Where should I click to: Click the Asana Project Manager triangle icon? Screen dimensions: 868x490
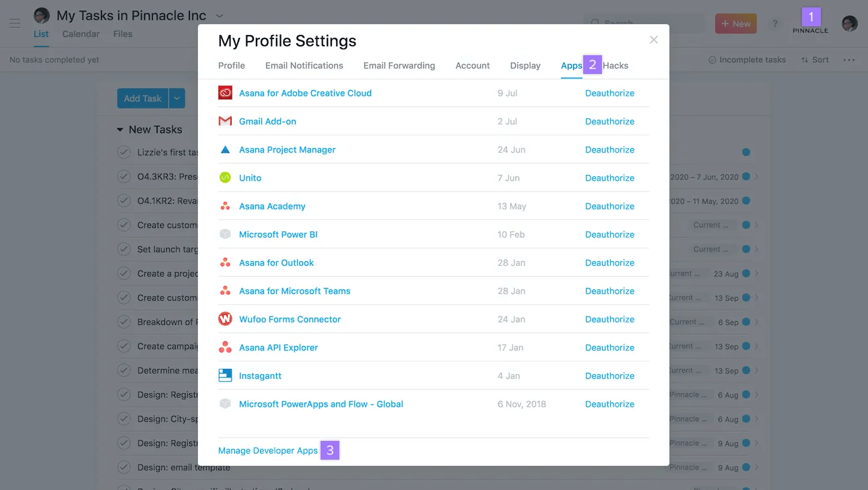tap(225, 149)
